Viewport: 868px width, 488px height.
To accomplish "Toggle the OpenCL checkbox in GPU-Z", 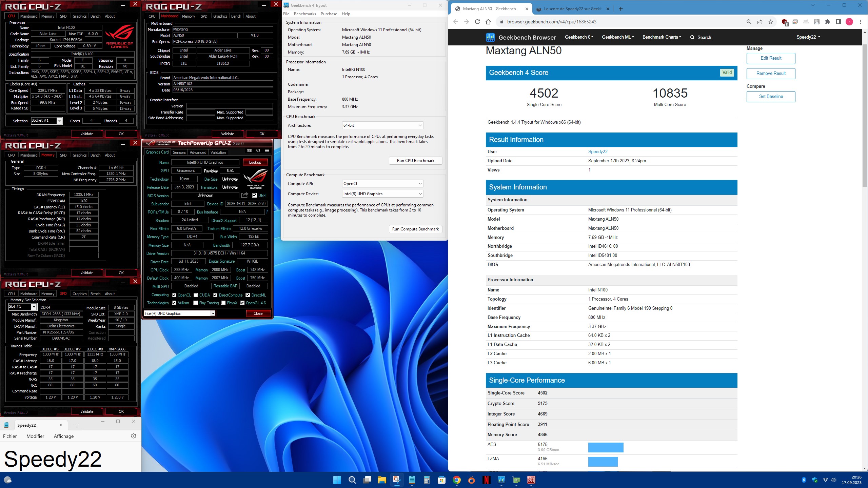I will [x=174, y=295].
